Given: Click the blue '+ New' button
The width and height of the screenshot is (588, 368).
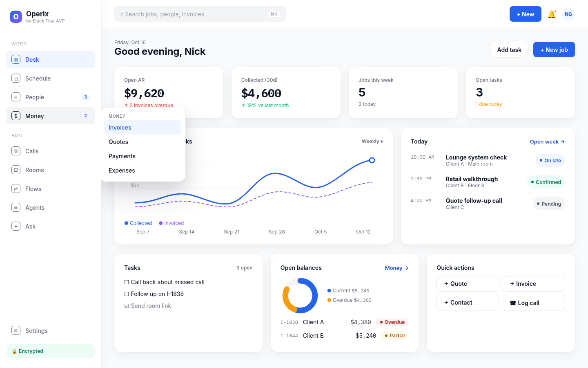Looking at the screenshot, I should tap(526, 14).
